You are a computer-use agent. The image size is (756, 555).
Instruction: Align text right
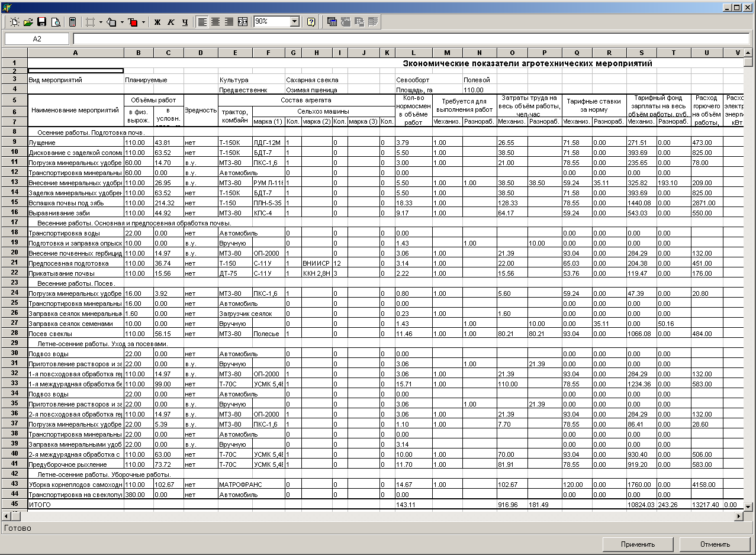coord(229,22)
